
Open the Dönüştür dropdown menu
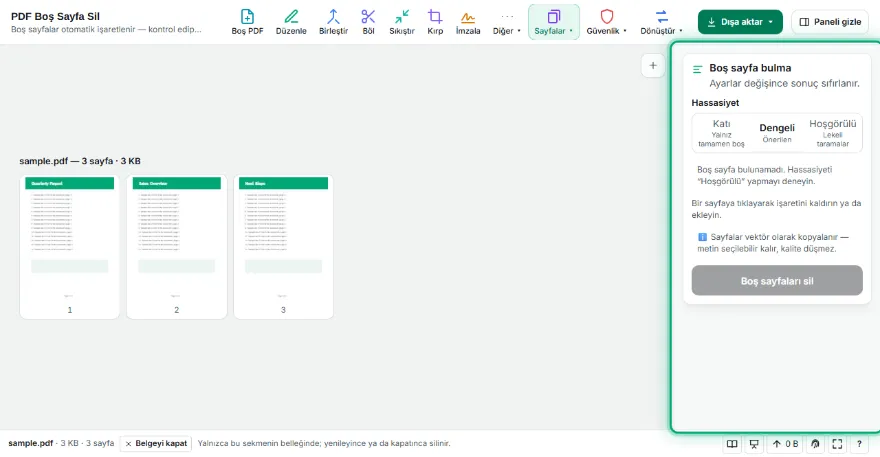[661, 22]
